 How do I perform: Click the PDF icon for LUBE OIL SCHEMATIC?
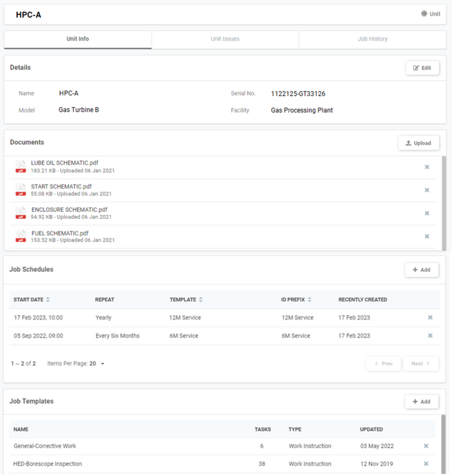[20, 166]
